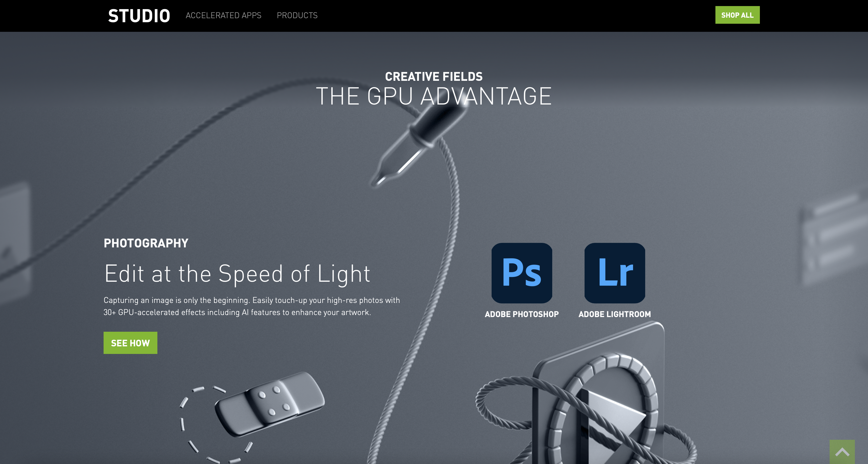
Task: Click the See How button
Action: point(130,343)
